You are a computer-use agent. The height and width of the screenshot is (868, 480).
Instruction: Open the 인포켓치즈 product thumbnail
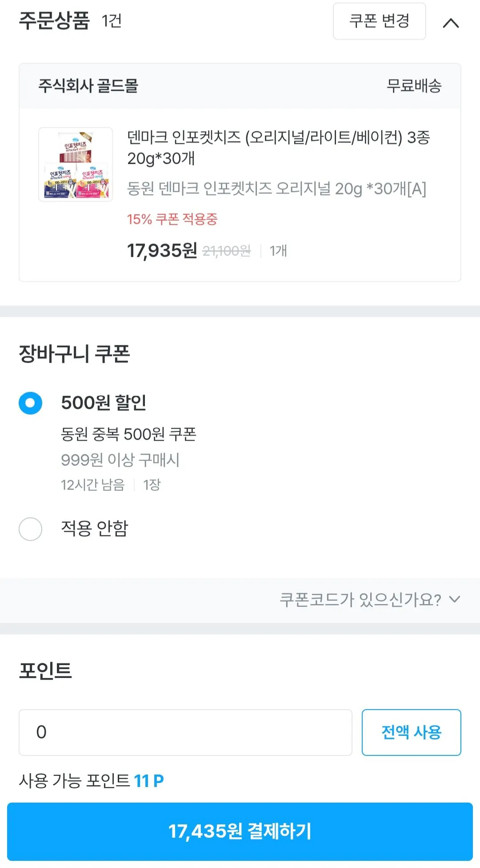76,164
